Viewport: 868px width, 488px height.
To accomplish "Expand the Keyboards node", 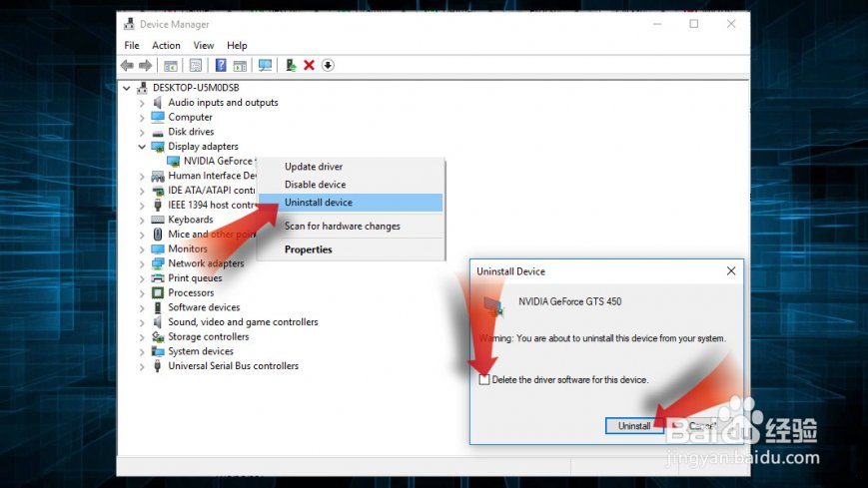I will coord(142,220).
